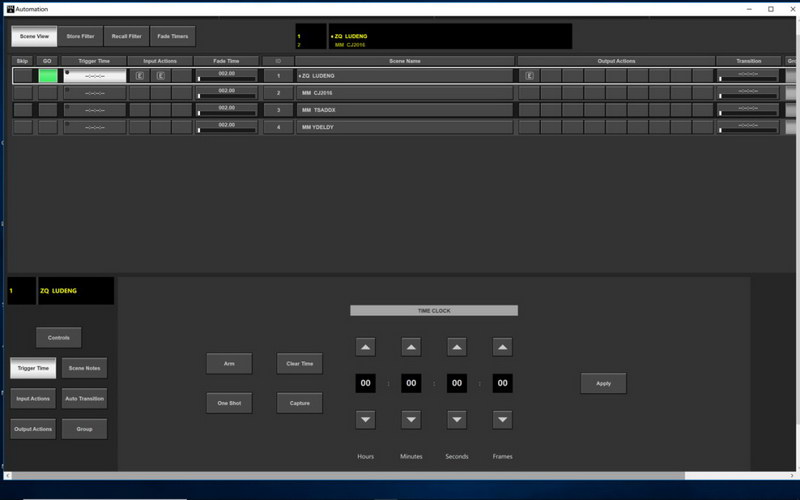
Task: Click the Automation app icon in title bar
Action: click(x=10, y=9)
